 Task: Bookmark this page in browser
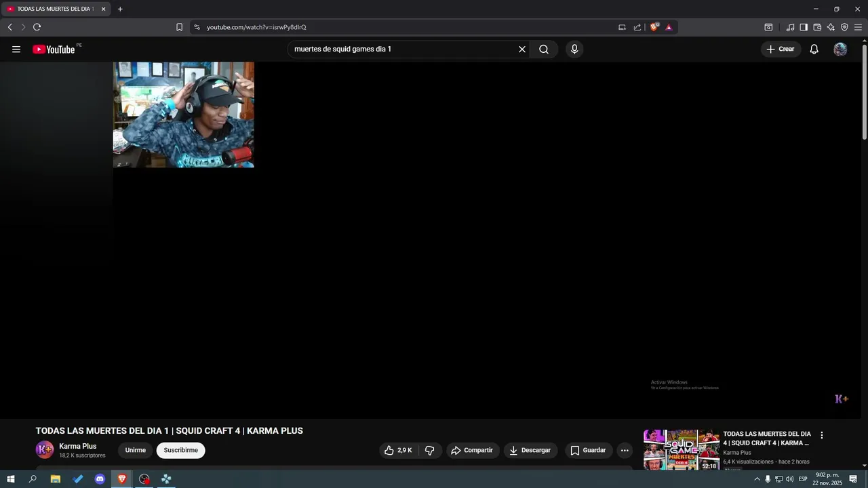click(x=179, y=27)
